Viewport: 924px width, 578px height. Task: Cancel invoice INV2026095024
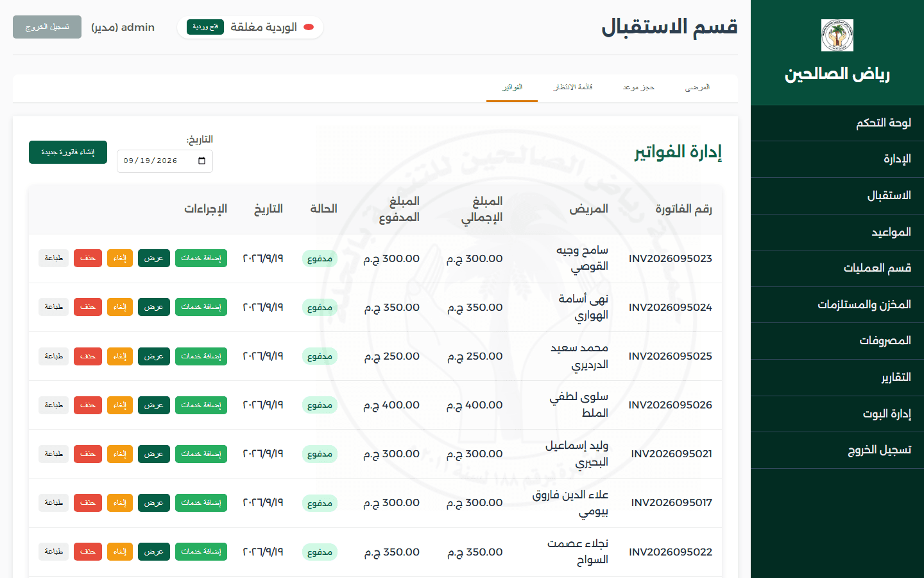point(120,307)
